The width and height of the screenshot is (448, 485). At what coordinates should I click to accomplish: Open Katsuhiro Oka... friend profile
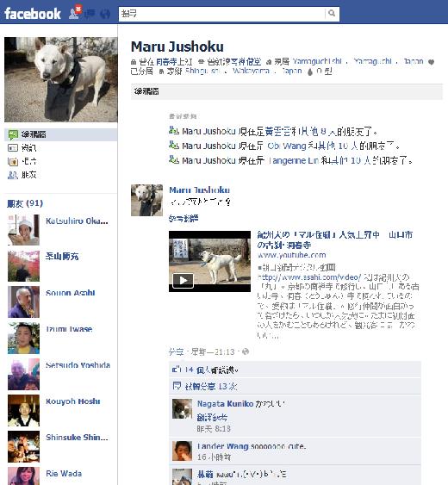tap(77, 221)
